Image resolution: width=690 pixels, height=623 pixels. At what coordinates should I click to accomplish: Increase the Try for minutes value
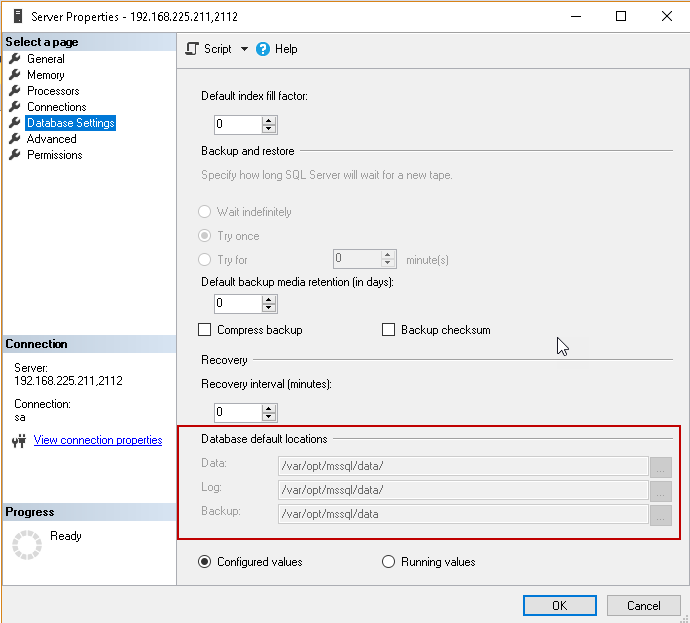(x=388, y=254)
